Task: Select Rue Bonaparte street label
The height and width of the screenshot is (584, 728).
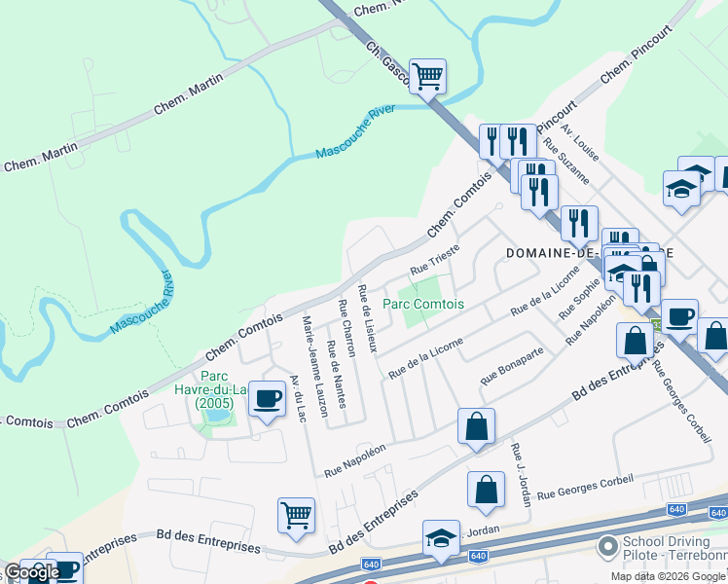Action: (512, 366)
